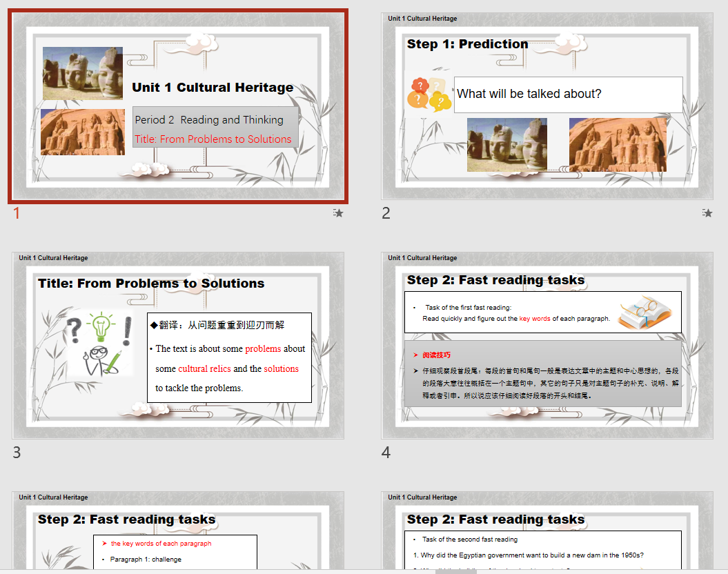Select the slide with the Egyptian dam question
The height and width of the screenshot is (574, 728).
[x=547, y=531]
